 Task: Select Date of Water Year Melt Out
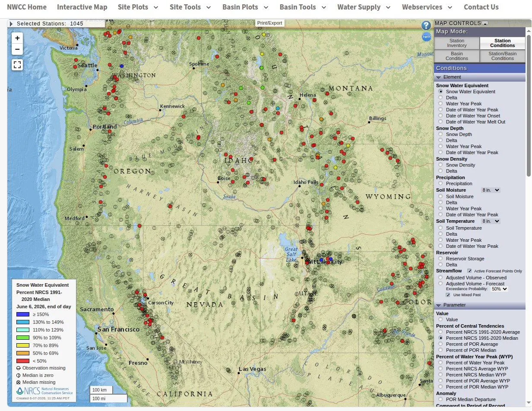coord(440,122)
